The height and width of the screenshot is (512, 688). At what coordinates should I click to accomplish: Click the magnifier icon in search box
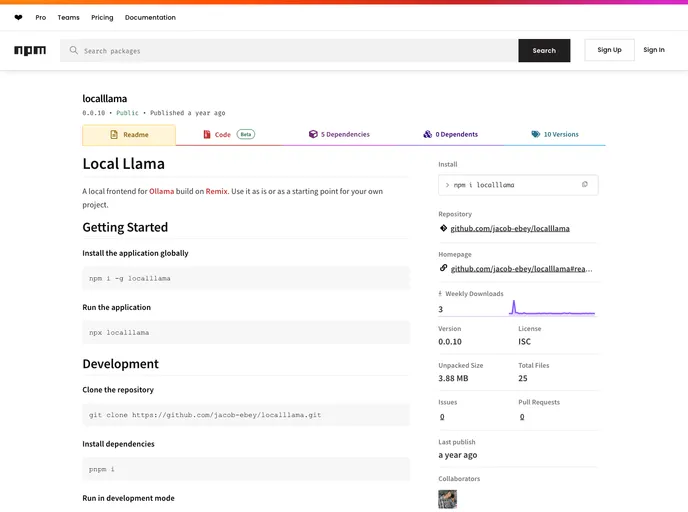(x=74, y=50)
